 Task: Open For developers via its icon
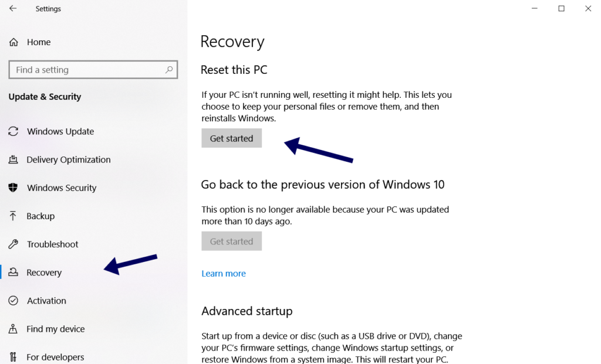pos(13,356)
